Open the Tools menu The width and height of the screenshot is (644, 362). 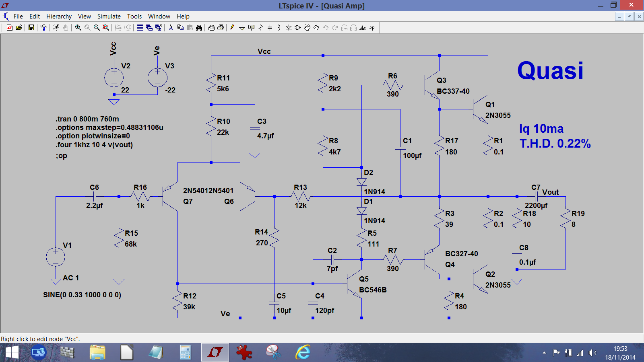click(x=134, y=16)
